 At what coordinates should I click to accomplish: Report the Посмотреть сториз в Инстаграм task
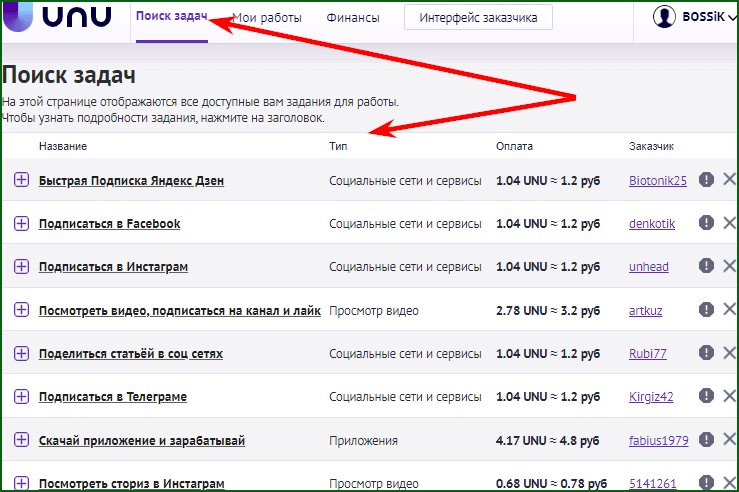(x=706, y=482)
